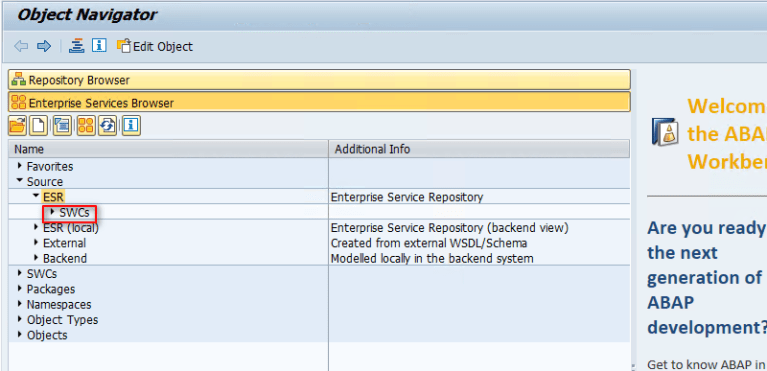Viewport: 767px width, 371px height.
Task: Open the Enterprise Services Browser panel
Action: click(x=319, y=103)
